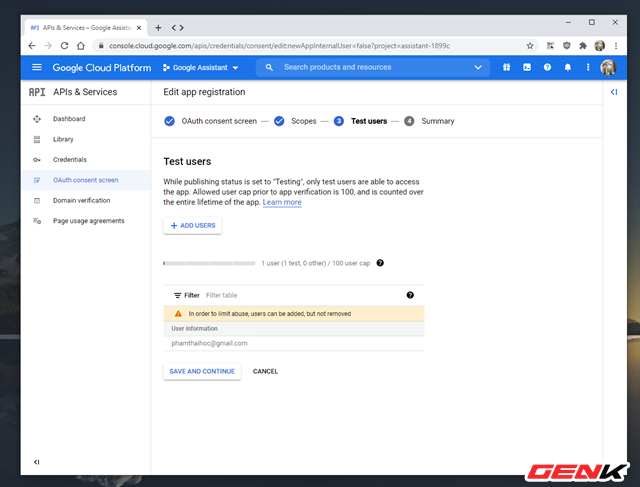The image size is (640, 487).
Task: Click the User information column header
Action: [194, 329]
